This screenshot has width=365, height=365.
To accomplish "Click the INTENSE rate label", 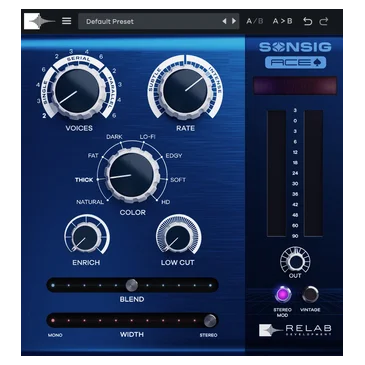I will [215, 80].
